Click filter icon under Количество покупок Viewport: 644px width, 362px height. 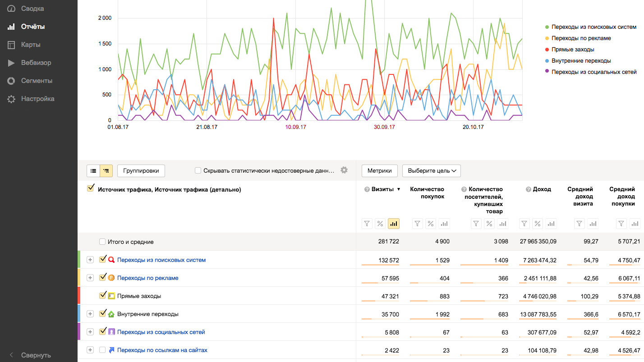[418, 224]
